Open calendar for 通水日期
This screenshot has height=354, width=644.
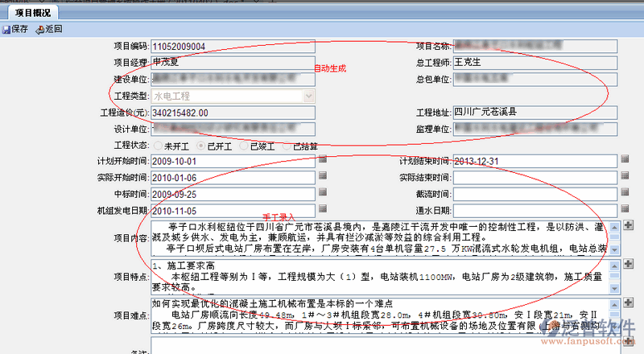(x=625, y=208)
